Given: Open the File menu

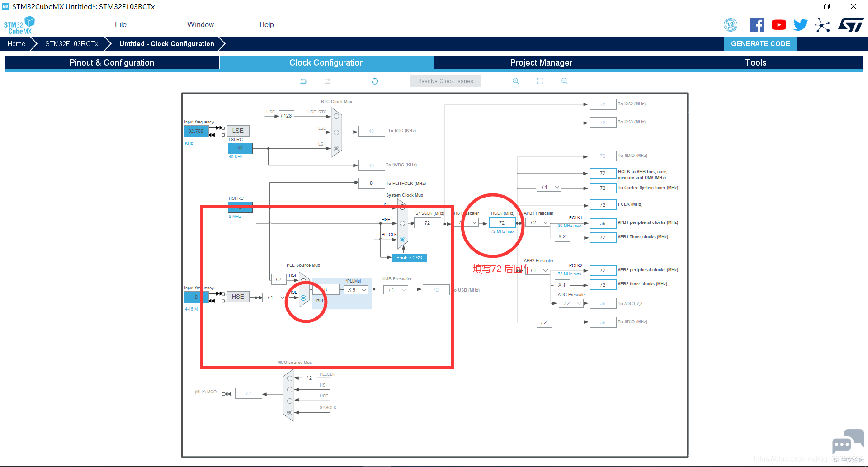Looking at the screenshot, I should [x=121, y=25].
